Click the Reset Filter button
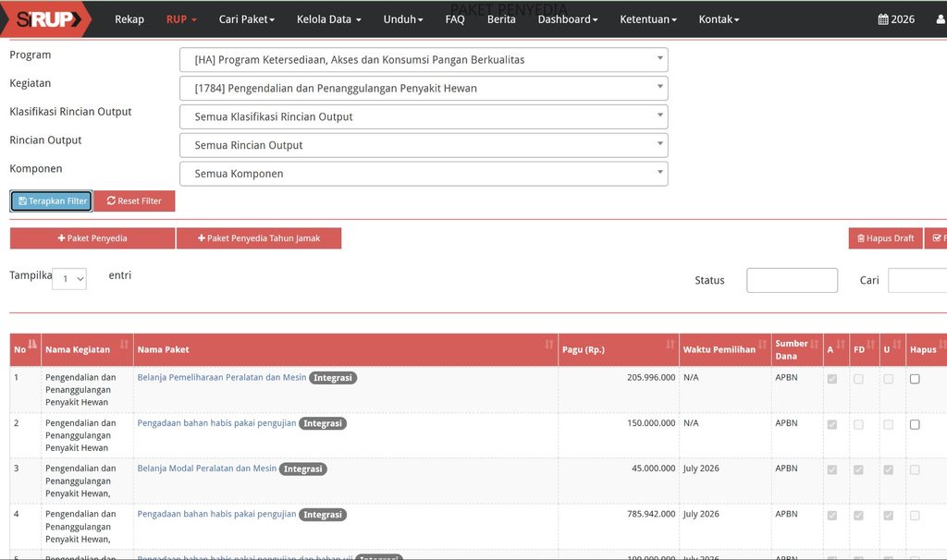This screenshot has height=560, width=947. (x=134, y=201)
